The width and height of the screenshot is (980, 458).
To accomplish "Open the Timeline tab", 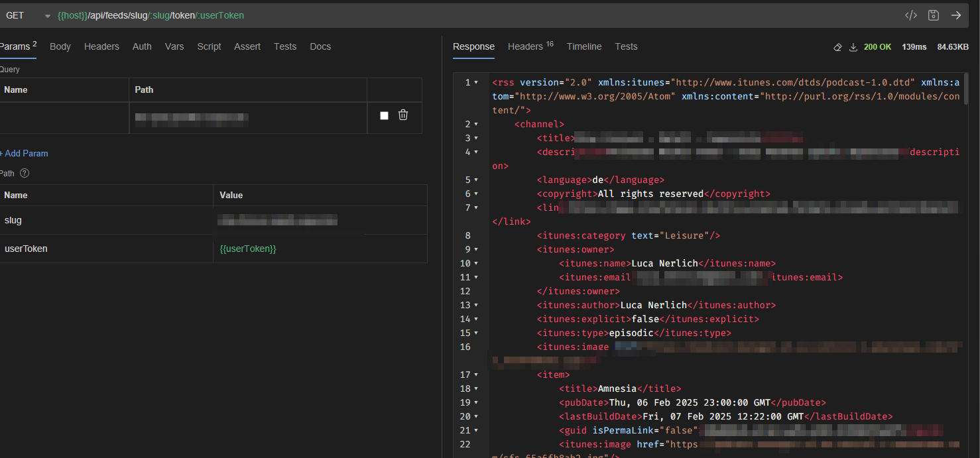I will coord(584,46).
